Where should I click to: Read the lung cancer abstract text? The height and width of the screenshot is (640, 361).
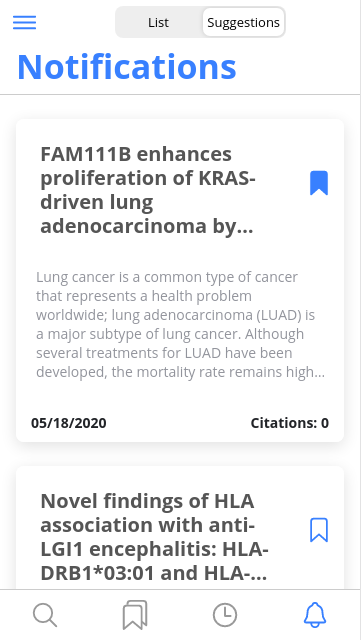tap(180, 324)
